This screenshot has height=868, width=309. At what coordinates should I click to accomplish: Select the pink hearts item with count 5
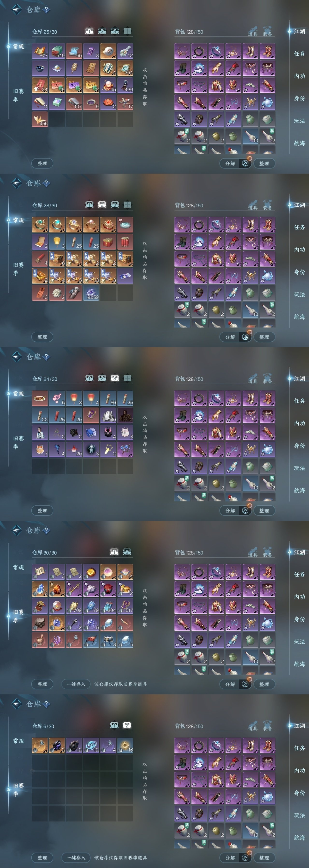[57, 398]
